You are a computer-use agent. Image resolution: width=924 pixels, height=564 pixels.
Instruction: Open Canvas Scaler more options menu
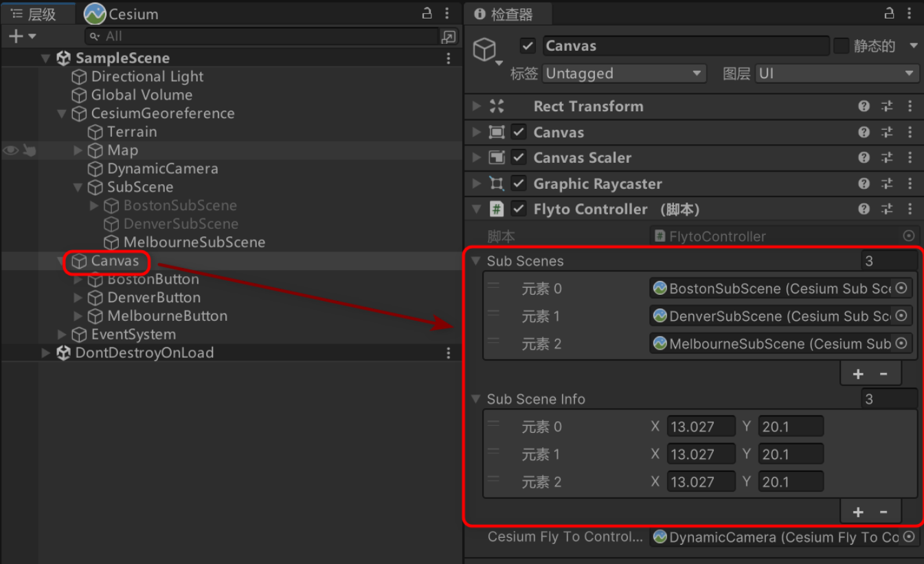(x=910, y=158)
